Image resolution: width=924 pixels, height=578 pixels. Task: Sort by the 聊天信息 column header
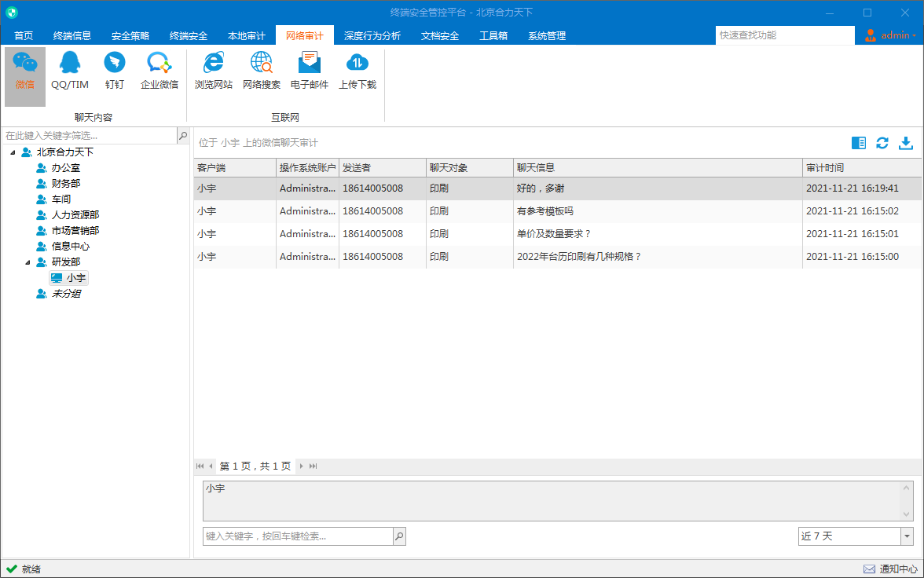(658, 168)
